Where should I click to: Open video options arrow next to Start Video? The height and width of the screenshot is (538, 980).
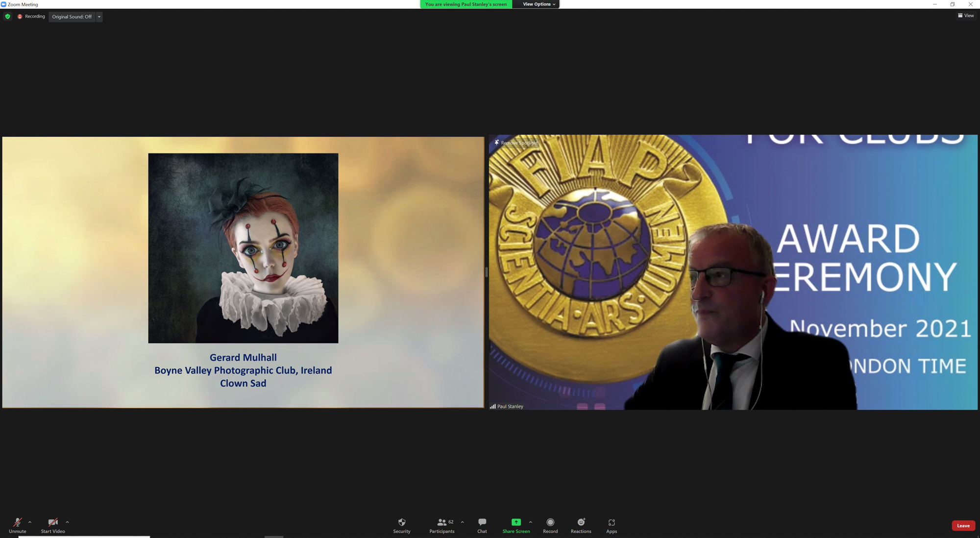click(67, 522)
